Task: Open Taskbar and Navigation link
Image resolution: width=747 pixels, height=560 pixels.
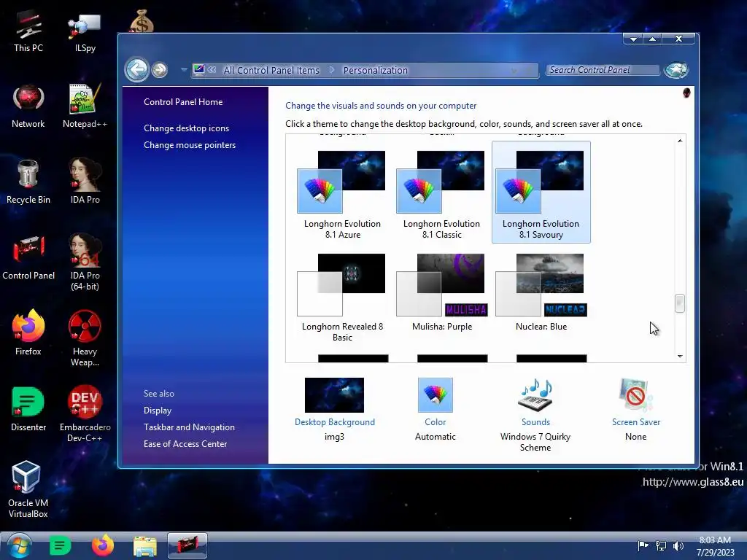Action: tap(189, 427)
